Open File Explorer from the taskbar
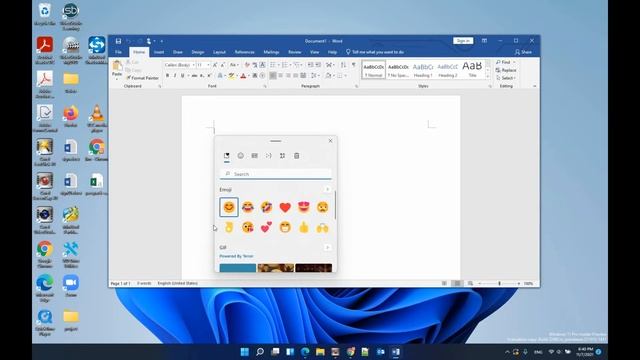 320,352
